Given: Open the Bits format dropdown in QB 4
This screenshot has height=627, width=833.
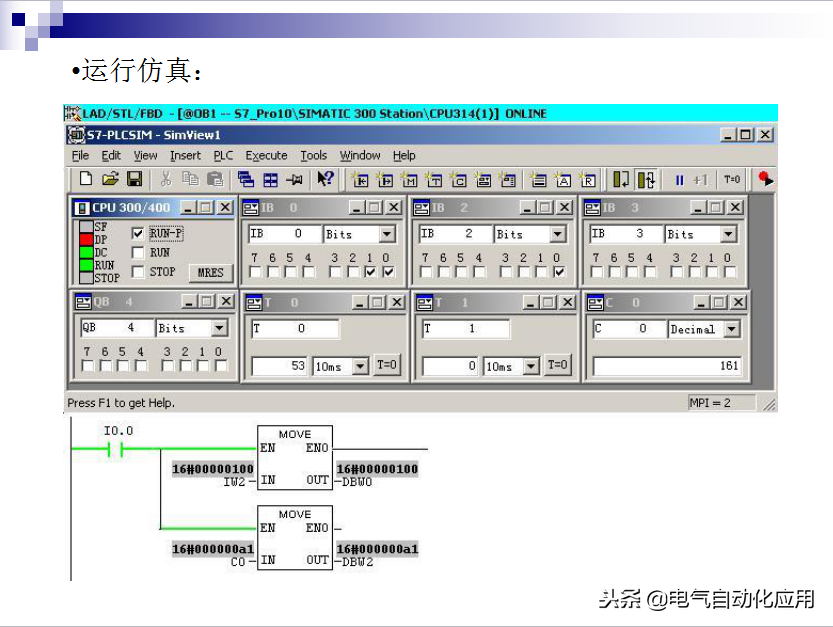Looking at the screenshot, I should (219, 328).
